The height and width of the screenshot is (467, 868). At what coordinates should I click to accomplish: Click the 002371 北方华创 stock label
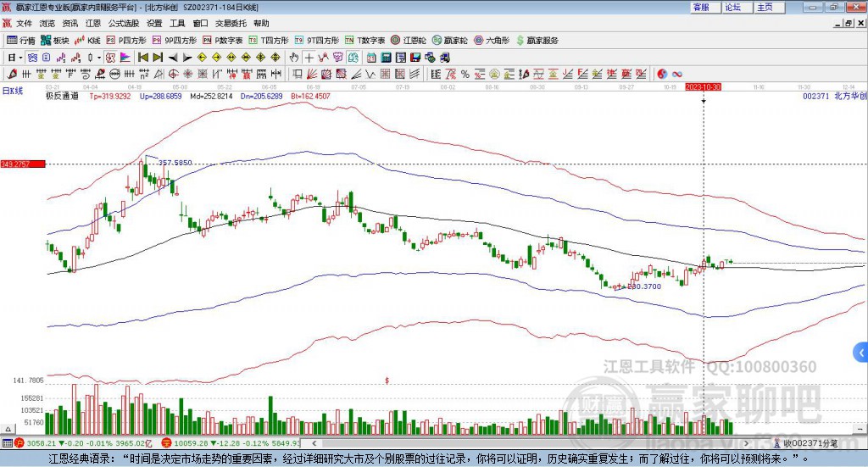(835, 96)
